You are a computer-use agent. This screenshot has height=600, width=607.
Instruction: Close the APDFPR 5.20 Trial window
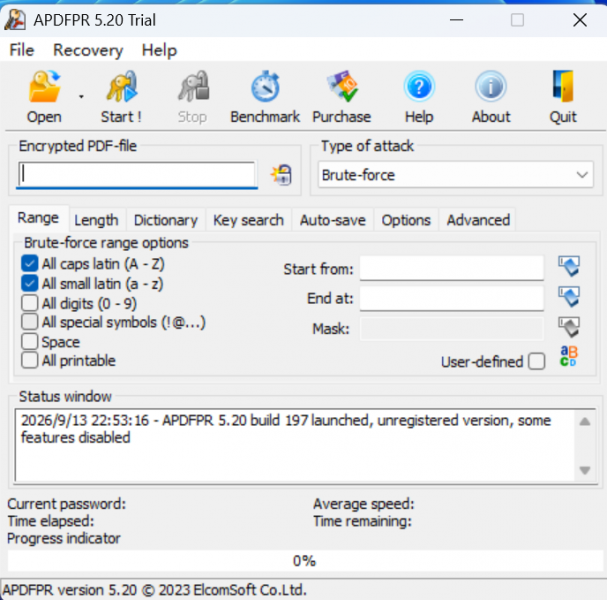tap(580, 20)
